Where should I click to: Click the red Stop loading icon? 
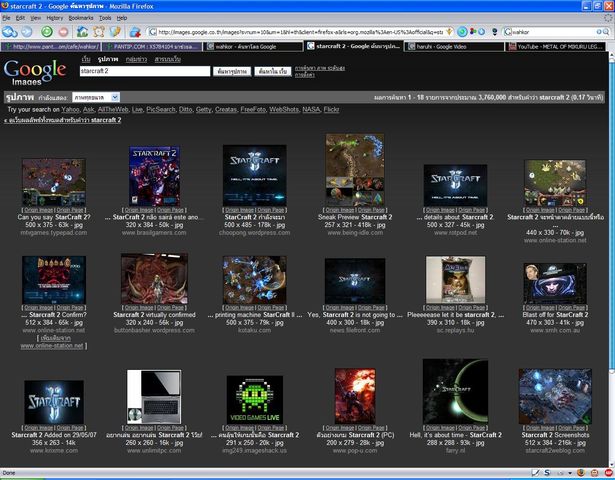64,32
